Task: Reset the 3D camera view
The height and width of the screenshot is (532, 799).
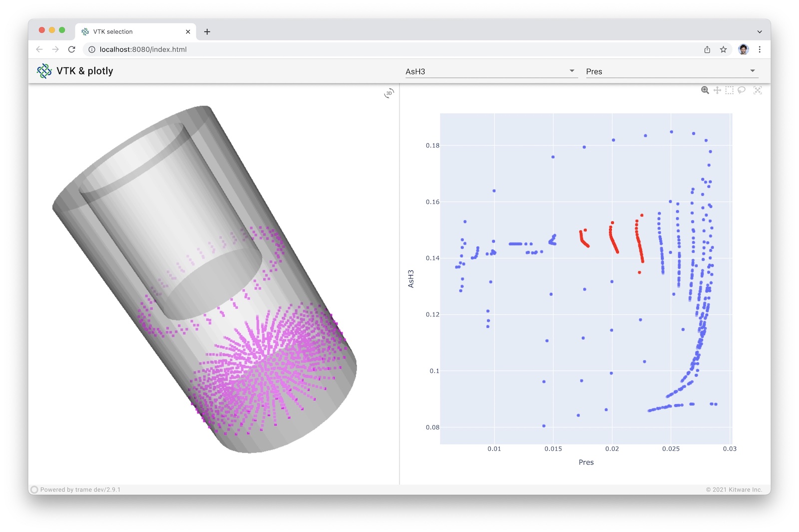Action: 389,93
